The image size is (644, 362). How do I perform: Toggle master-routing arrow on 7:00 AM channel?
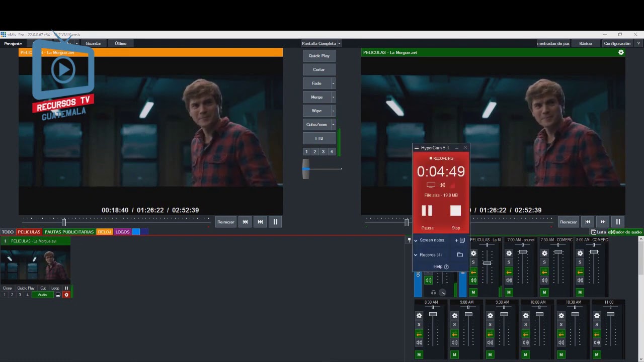(509, 271)
